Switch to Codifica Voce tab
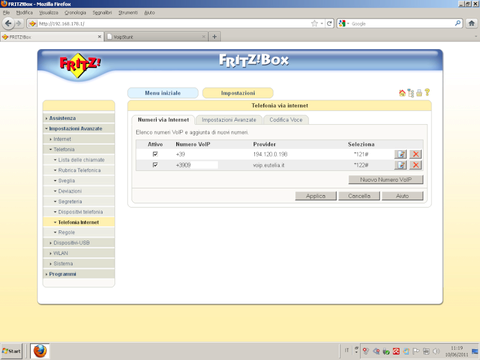 [x=286, y=120]
